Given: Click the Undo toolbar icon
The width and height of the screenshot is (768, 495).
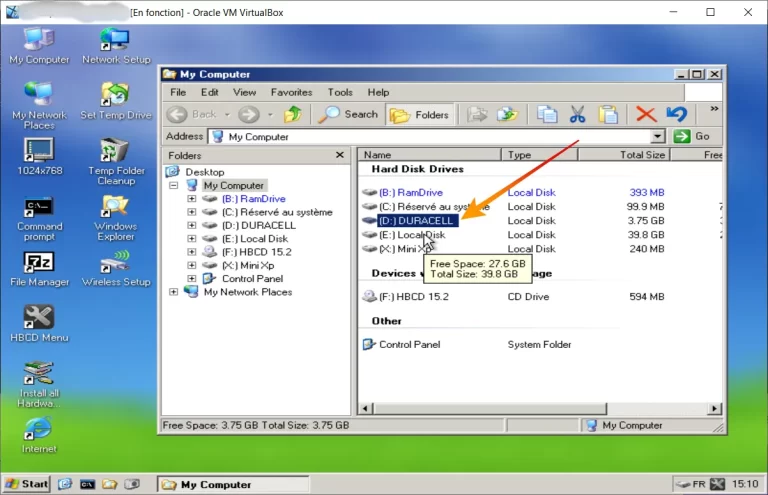Looking at the screenshot, I should point(677,115).
